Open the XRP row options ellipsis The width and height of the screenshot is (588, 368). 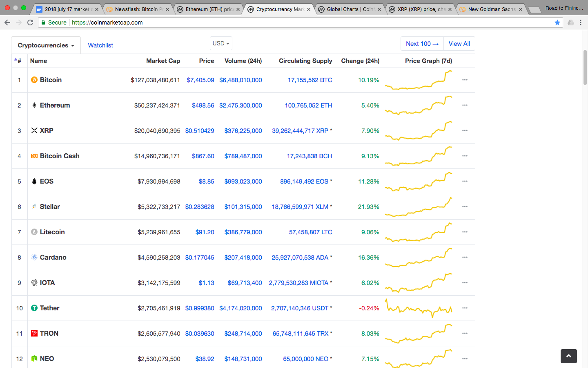click(x=465, y=130)
